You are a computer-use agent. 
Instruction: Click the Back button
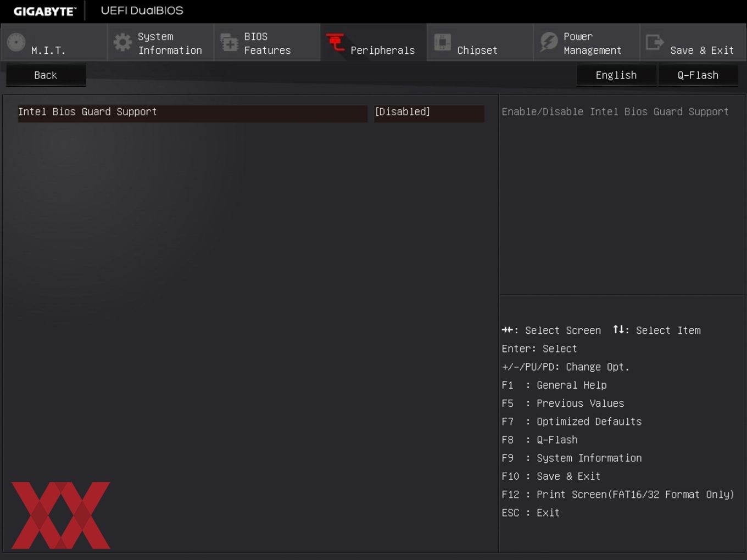coord(46,75)
